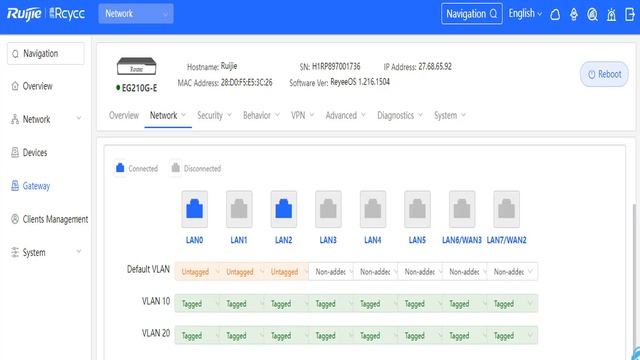This screenshot has width=640, height=360.
Task: Click the Disconnected legend icon
Action: point(176,168)
